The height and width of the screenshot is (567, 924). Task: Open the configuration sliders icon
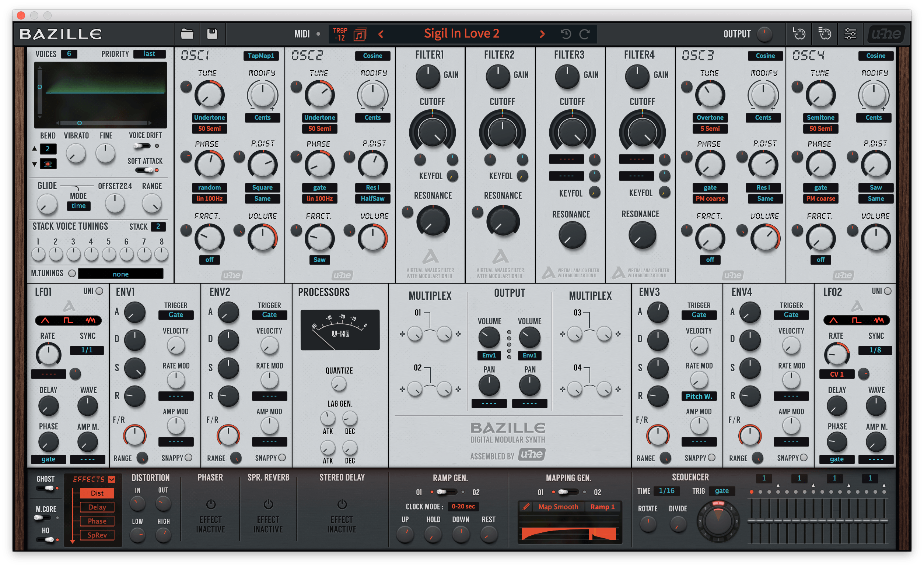pos(850,34)
